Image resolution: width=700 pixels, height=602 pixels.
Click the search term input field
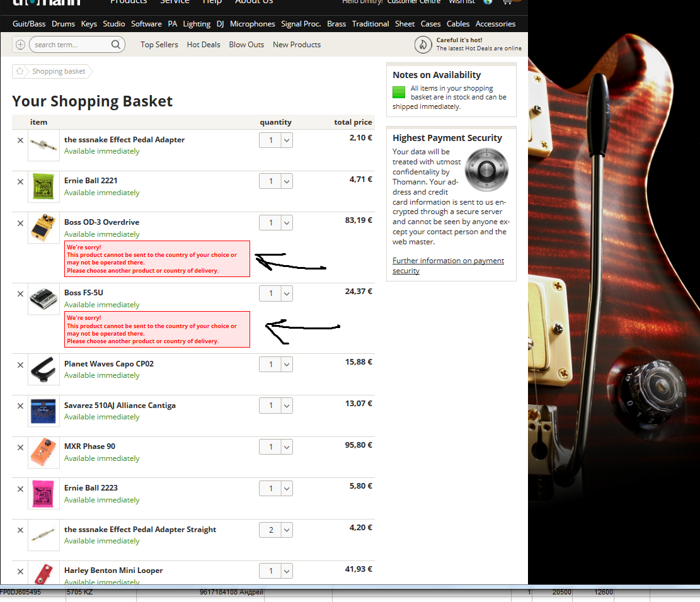click(x=71, y=45)
